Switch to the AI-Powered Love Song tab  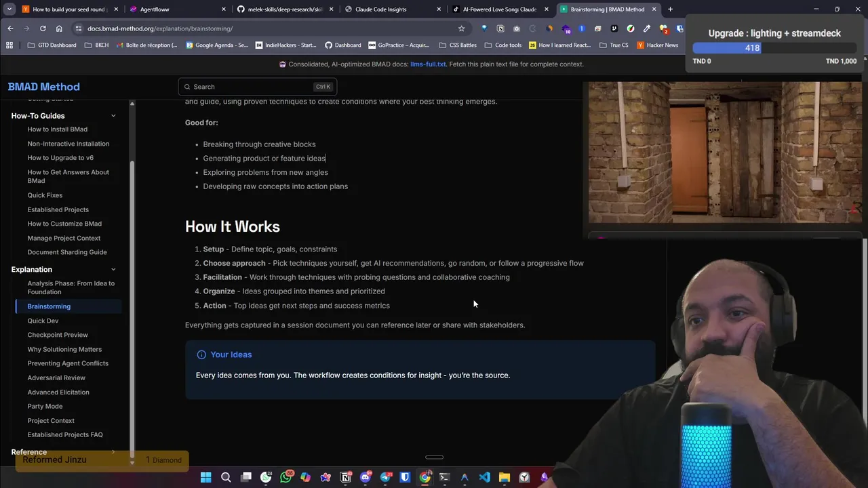500,9
